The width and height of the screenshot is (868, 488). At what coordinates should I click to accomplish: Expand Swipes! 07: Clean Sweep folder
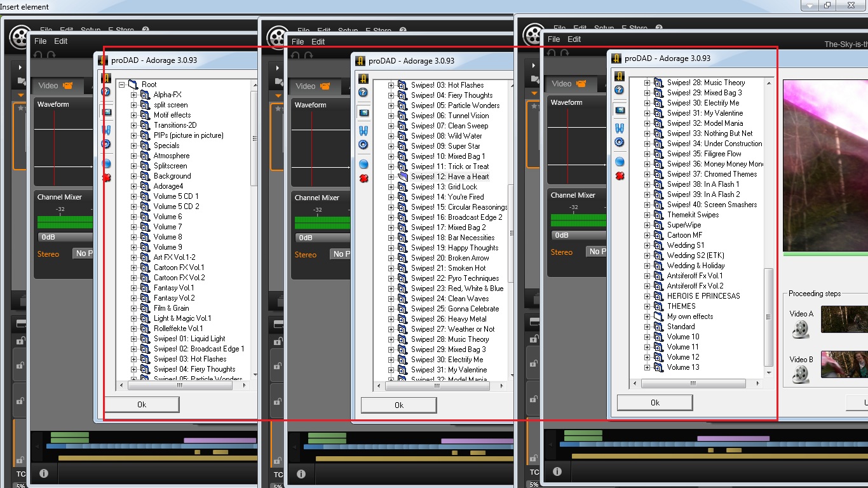point(391,126)
